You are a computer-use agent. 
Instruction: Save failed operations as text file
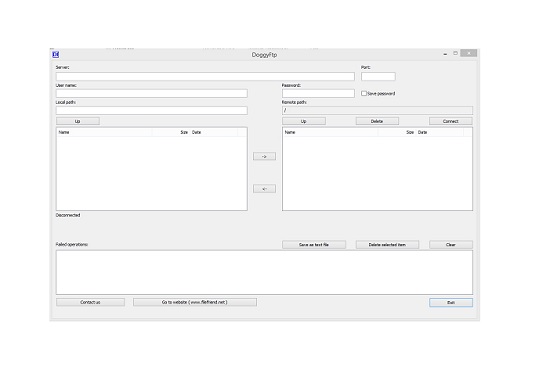[314, 245]
